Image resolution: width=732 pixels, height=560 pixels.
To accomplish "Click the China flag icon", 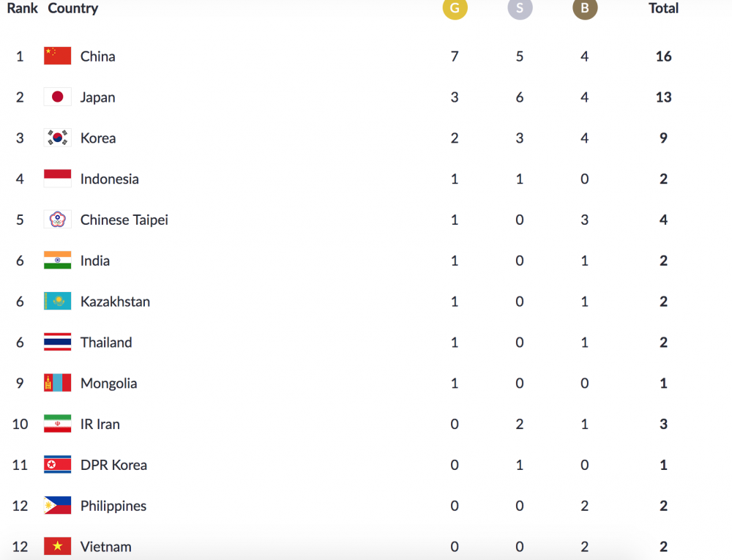I will 57,56.
